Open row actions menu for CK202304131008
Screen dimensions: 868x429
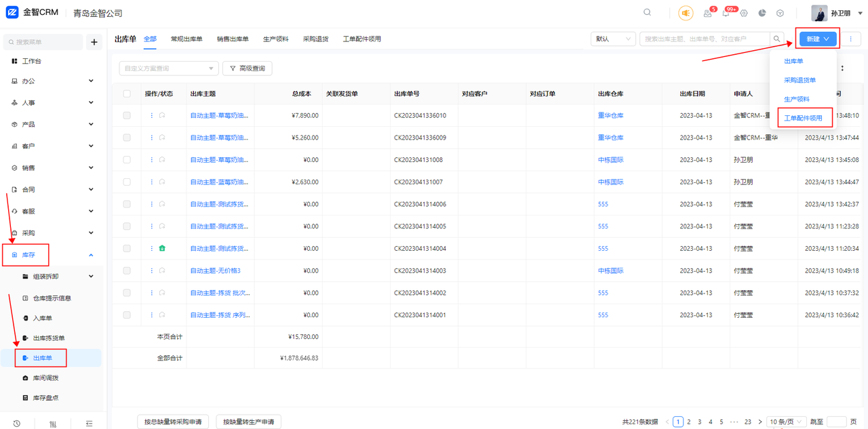pyautogui.click(x=151, y=160)
